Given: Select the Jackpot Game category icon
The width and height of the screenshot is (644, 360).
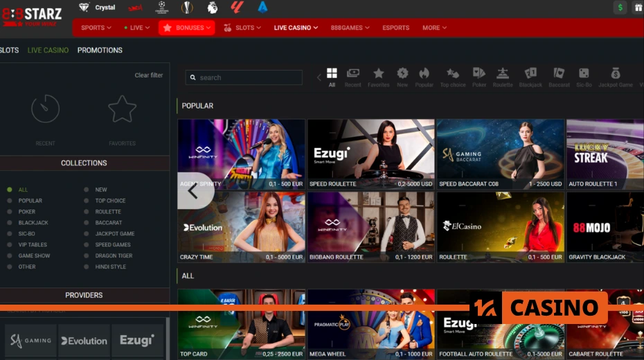Looking at the screenshot, I should coord(615,77).
